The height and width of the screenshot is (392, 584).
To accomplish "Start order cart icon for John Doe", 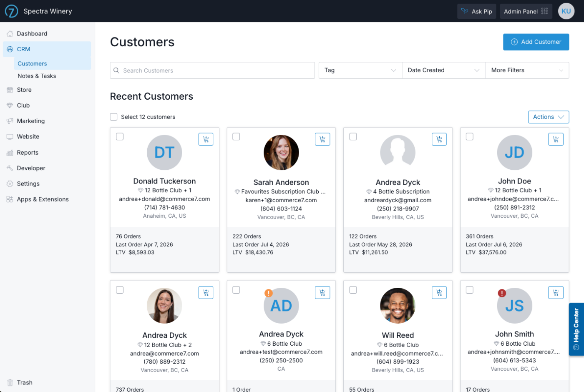I will pos(556,139).
